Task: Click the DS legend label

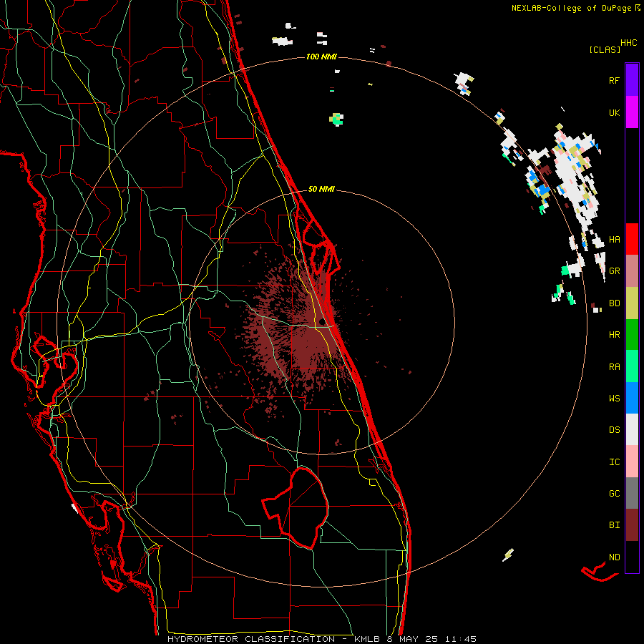Action: click(614, 430)
